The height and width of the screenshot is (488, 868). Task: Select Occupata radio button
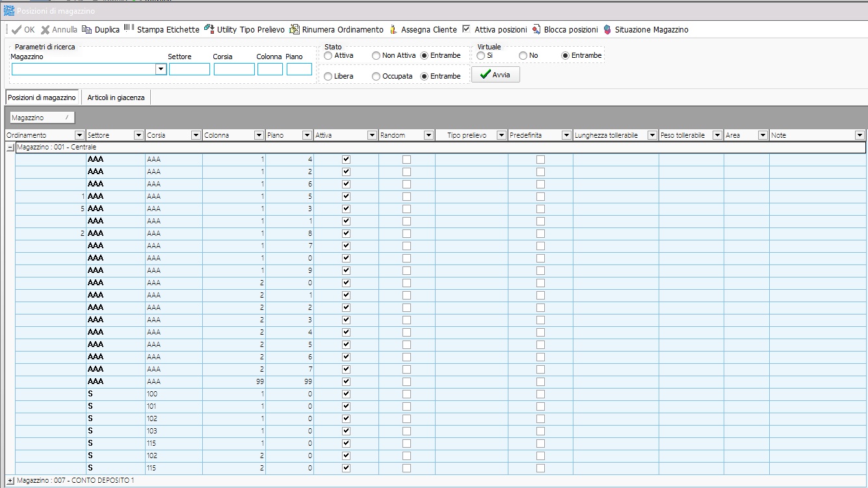click(376, 77)
